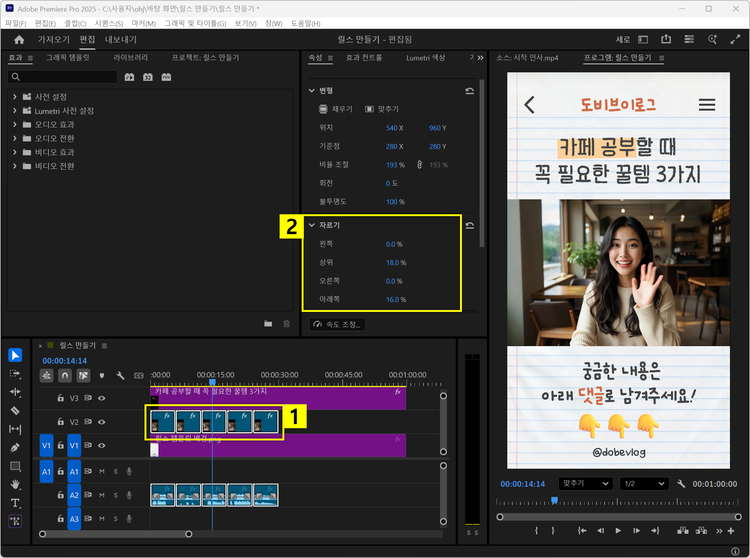The height and width of the screenshot is (558, 750).
Task: Expand the 사전 설정 folder
Action: coord(14,97)
